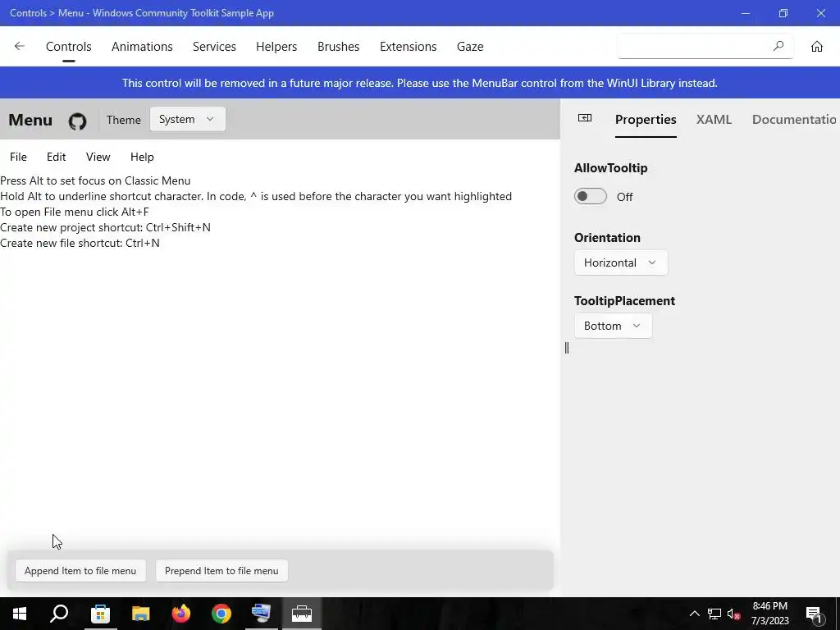Click the taskbar clock and date

tap(769, 614)
